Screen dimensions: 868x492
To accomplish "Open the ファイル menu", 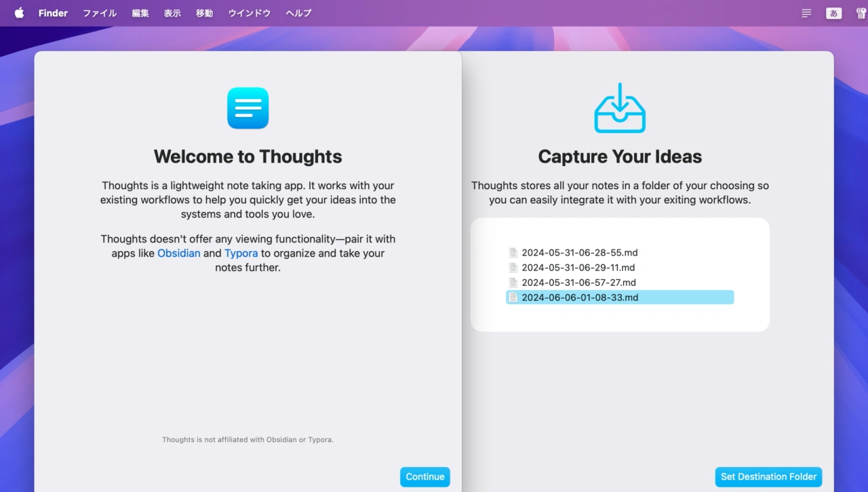I will (x=100, y=13).
